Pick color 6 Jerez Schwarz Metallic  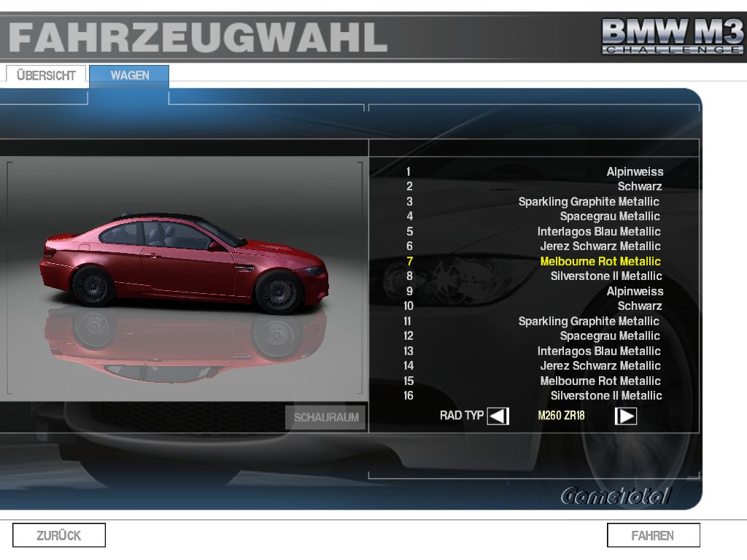[533, 246]
